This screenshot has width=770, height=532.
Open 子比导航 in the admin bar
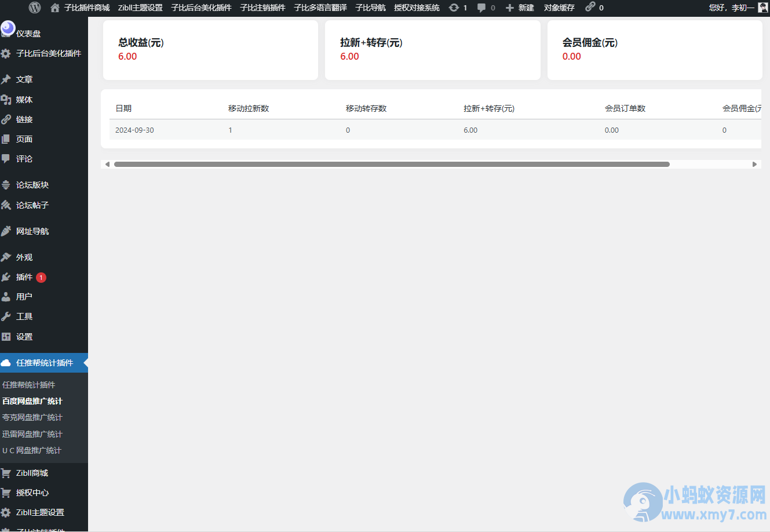(x=371, y=8)
